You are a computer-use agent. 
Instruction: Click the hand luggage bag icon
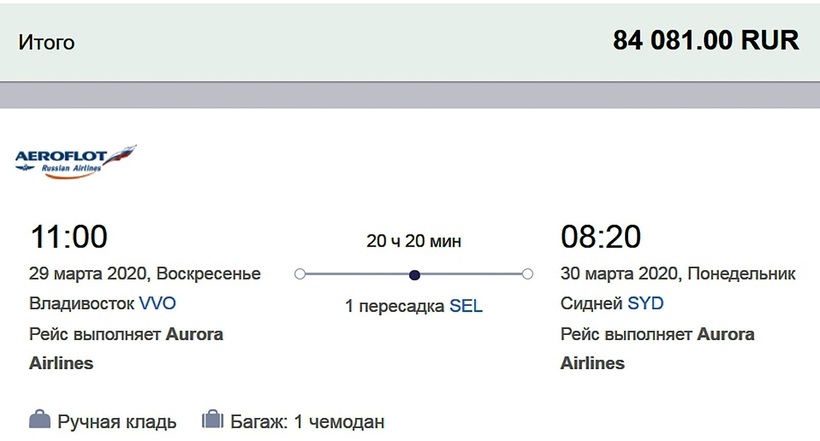pyautogui.click(x=40, y=420)
